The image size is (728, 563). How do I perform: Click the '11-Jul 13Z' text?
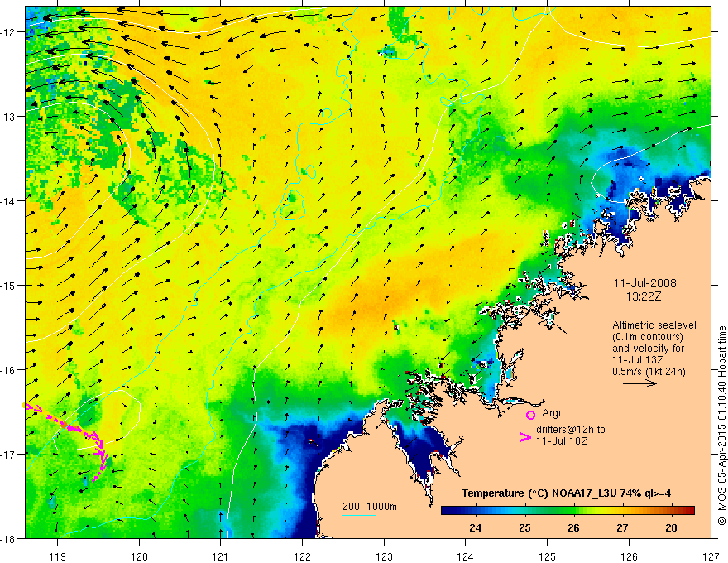pos(638,360)
